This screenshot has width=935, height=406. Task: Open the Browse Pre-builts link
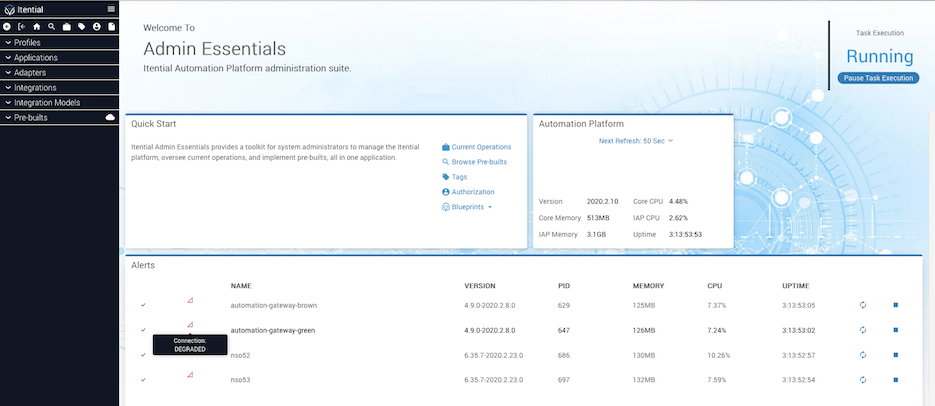click(x=479, y=162)
